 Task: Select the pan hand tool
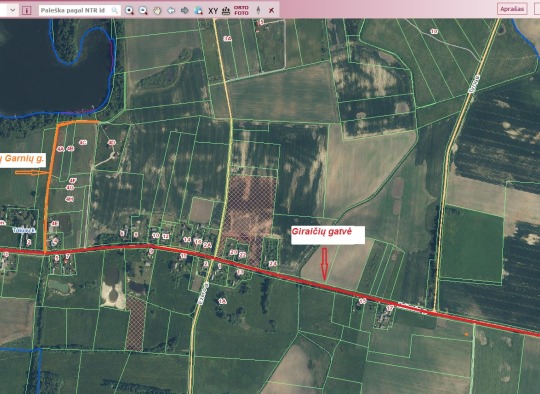157,10
